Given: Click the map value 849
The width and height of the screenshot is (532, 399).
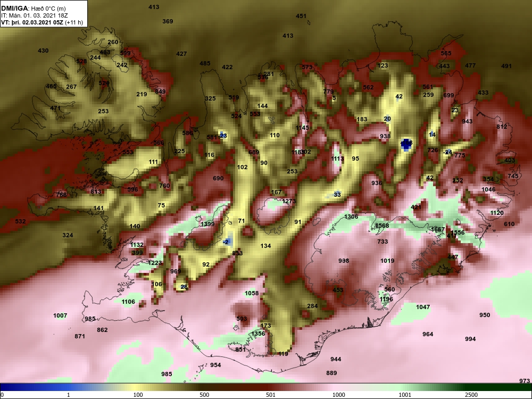Looking at the screenshot, I should click(x=160, y=92).
